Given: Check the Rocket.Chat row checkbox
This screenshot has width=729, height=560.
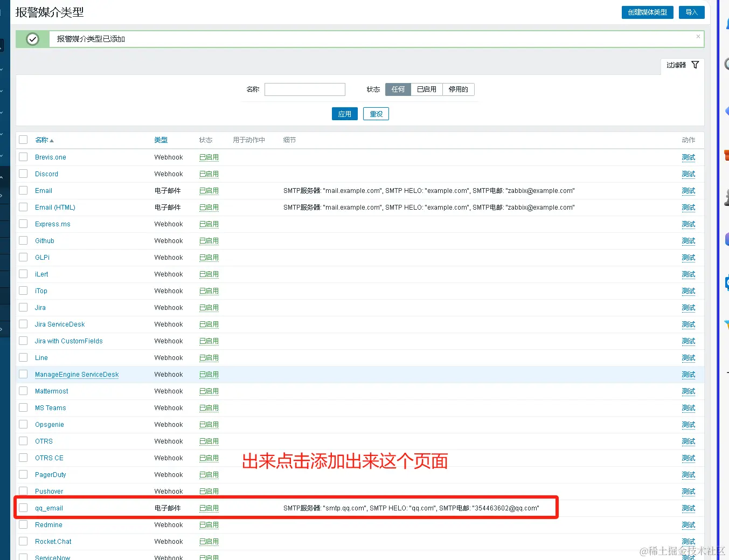Looking at the screenshot, I should (23, 541).
